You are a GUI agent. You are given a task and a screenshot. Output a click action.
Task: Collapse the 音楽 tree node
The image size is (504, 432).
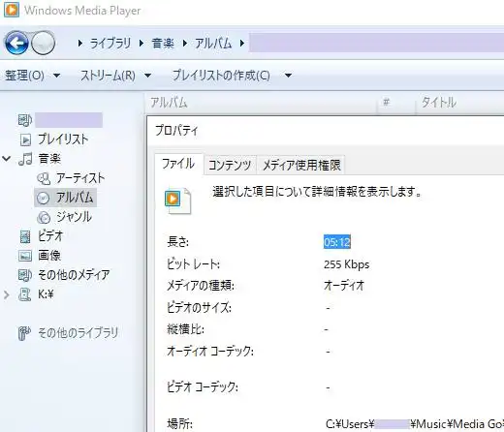pos(7,159)
